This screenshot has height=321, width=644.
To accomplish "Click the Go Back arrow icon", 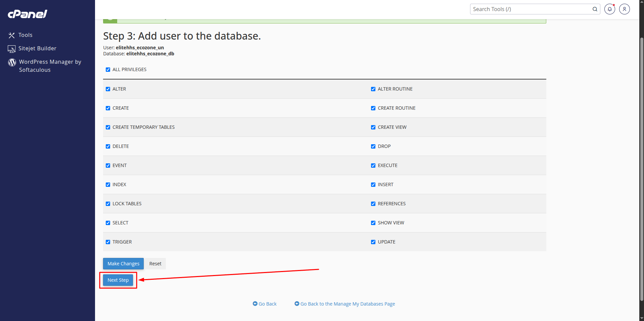I will point(255,304).
